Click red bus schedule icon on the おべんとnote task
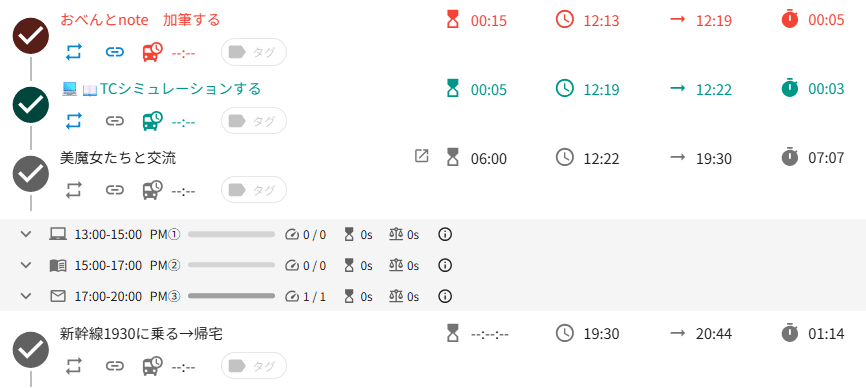 [152, 52]
